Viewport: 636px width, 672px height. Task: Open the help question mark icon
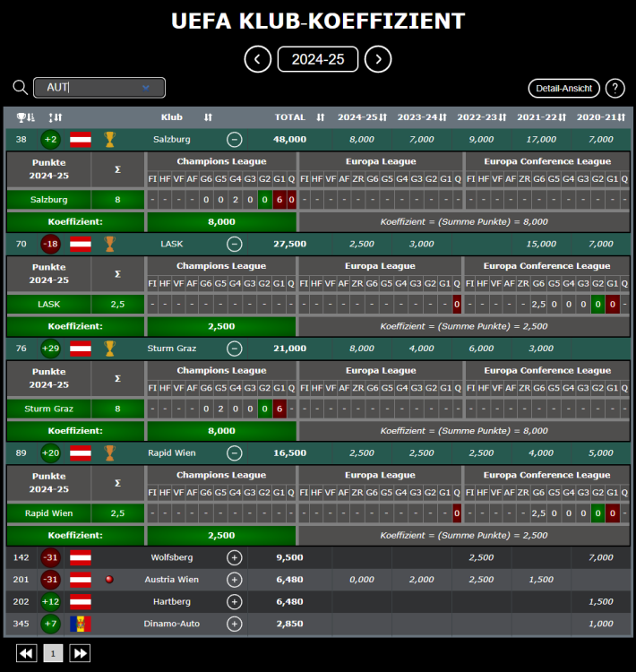(x=615, y=88)
